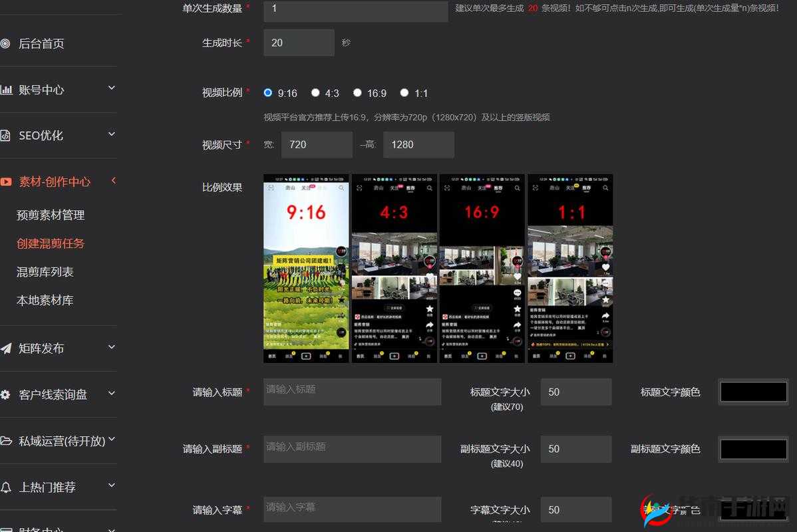Click the bar chart icon beside 账号中心
Image resolution: width=797 pixels, height=532 pixels.
[x=7, y=89]
